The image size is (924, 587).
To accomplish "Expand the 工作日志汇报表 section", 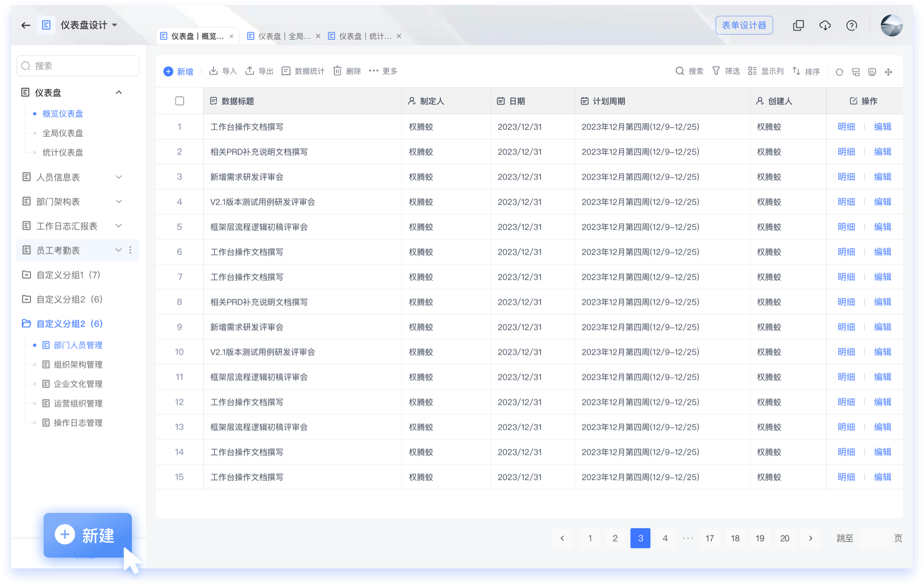I will tap(119, 226).
